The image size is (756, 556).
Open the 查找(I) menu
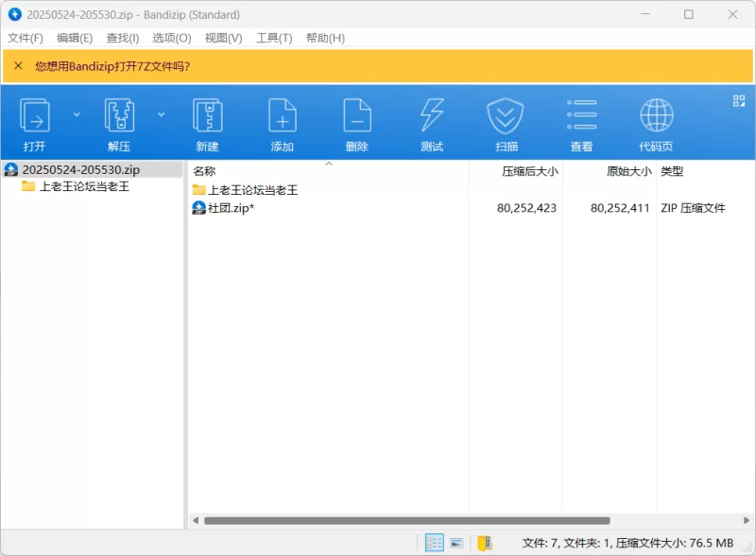[x=123, y=38]
